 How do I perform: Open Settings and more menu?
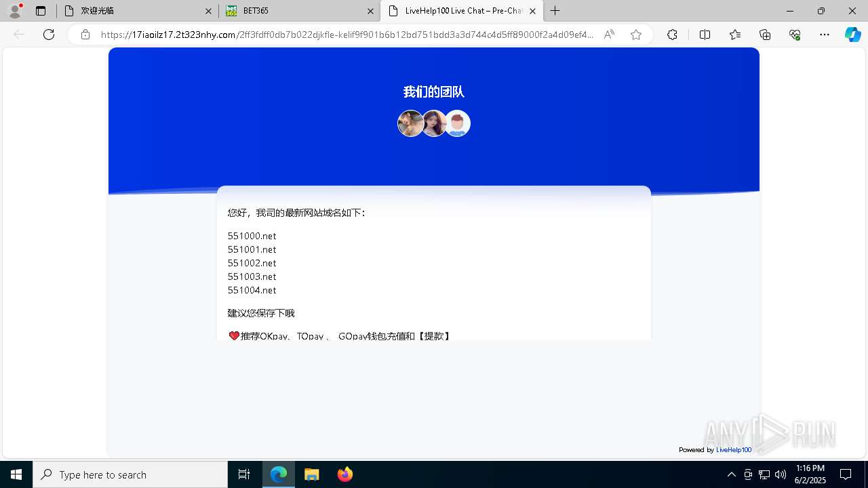click(825, 35)
